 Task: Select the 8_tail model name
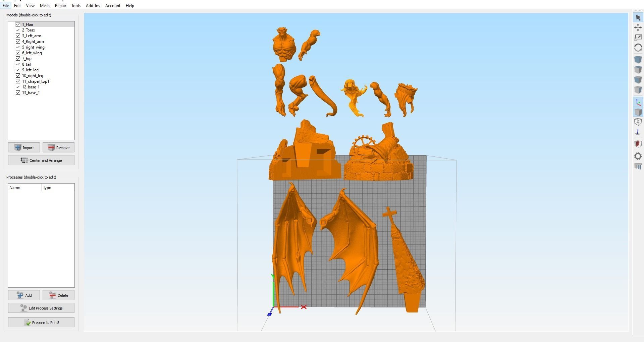[x=26, y=64]
